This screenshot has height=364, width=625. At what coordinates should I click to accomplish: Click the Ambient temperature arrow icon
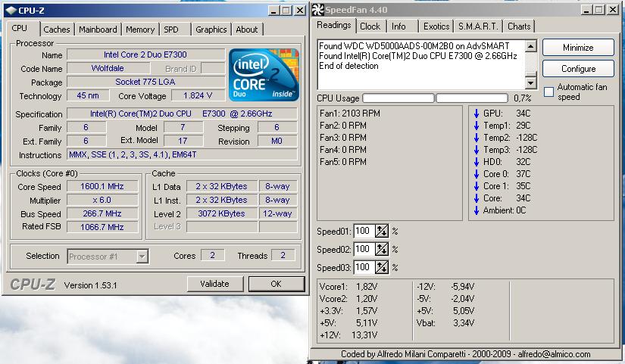coord(477,210)
